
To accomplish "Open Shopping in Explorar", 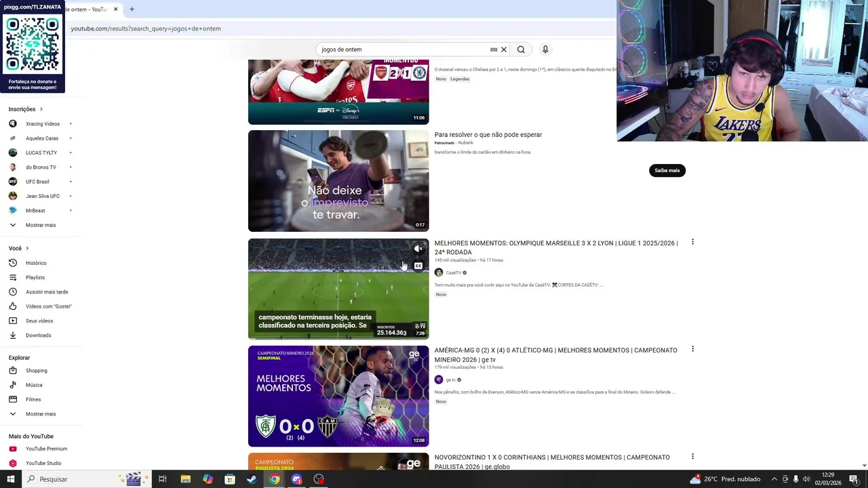I will point(37,371).
